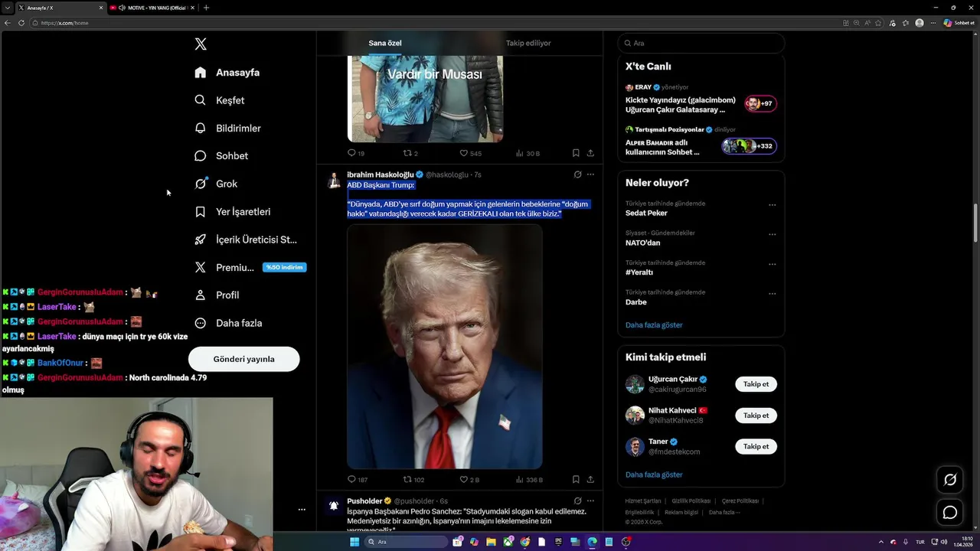Open Epic Games taskbar icon

point(558,542)
